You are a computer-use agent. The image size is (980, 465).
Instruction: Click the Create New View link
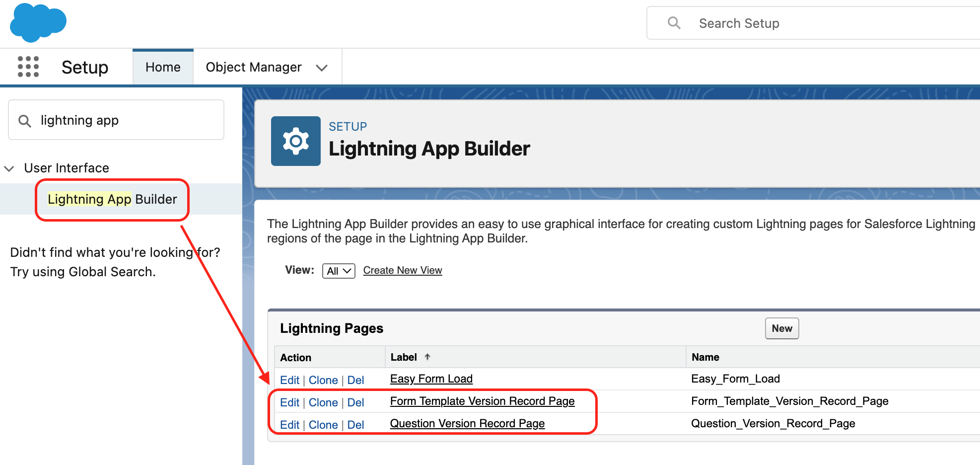coord(403,270)
